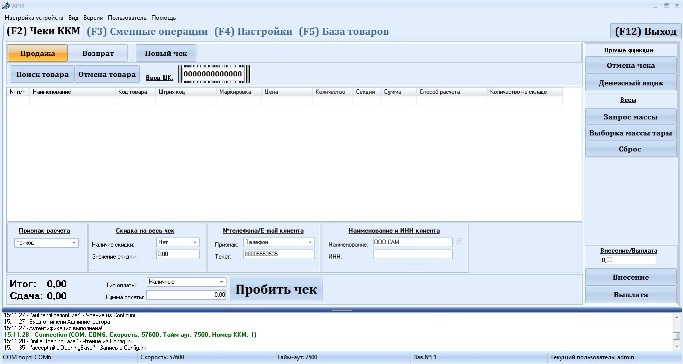Click small checkbox next to Наименование field

click(459, 242)
